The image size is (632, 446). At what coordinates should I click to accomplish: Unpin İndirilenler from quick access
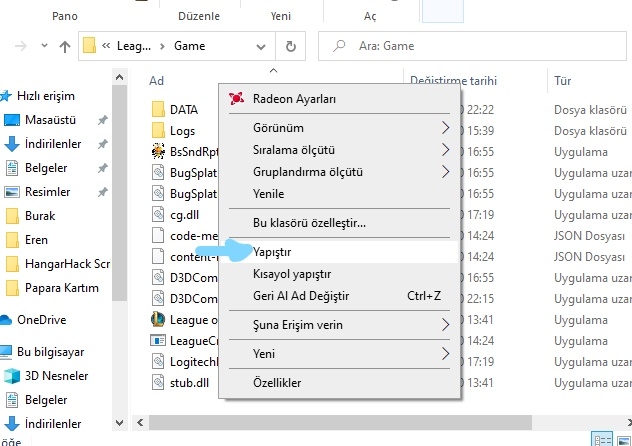coord(103,144)
